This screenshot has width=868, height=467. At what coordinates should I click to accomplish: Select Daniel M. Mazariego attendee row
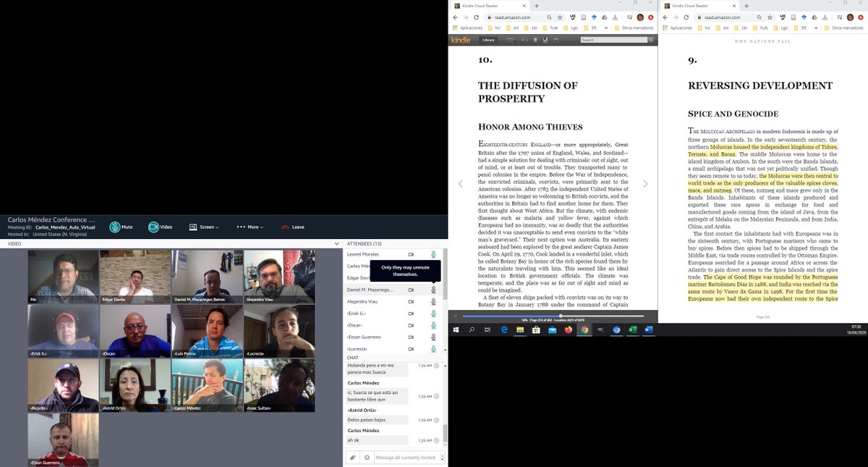(x=393, y=290)
